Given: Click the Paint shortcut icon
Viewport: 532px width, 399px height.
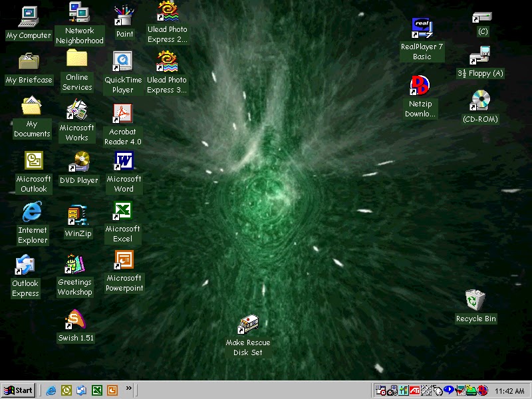Looking at the screenshot, I should pyautogui.click(x=124, y=23).
